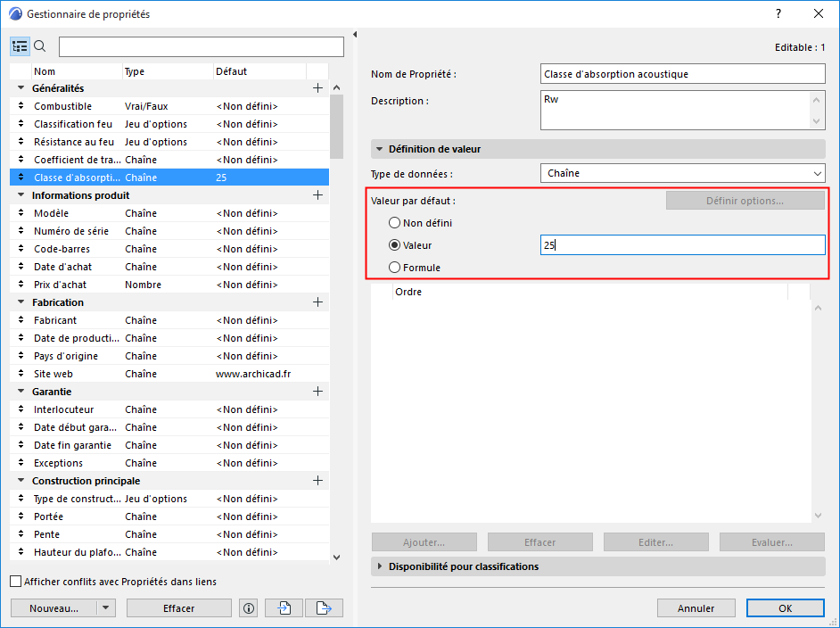
Task: Collapse the Généralités group
Action: pyautogui.click(x=21, y=88)
